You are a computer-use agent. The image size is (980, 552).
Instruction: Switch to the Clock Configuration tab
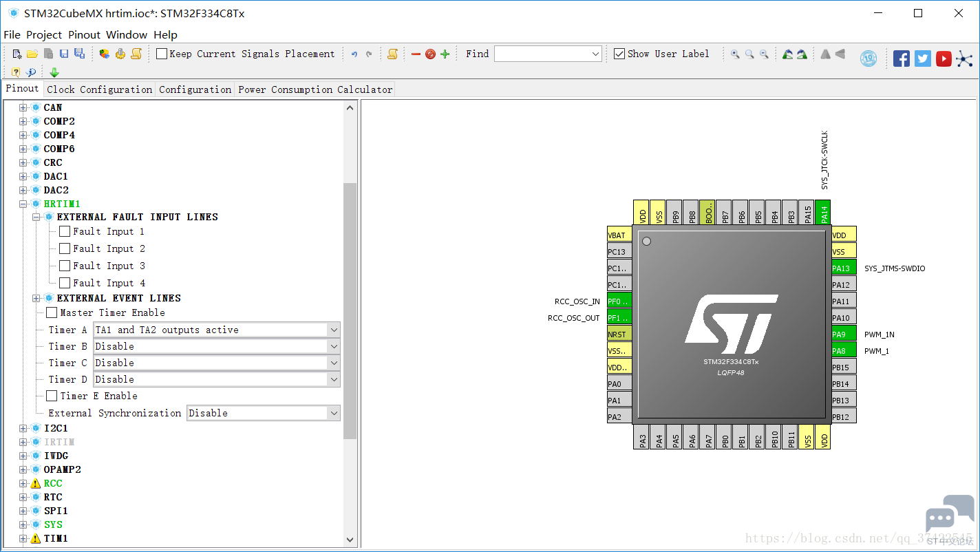(x=99, y=89)
